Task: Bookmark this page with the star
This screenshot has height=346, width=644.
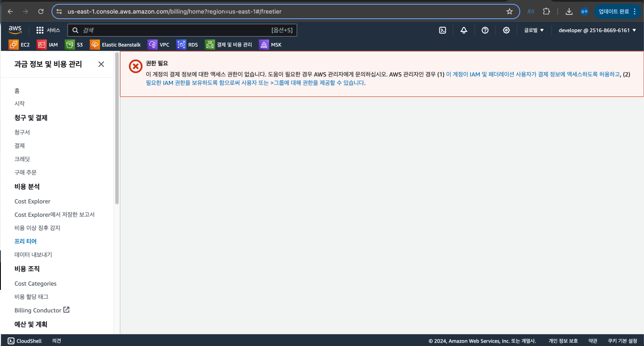Action: point(510,11)
